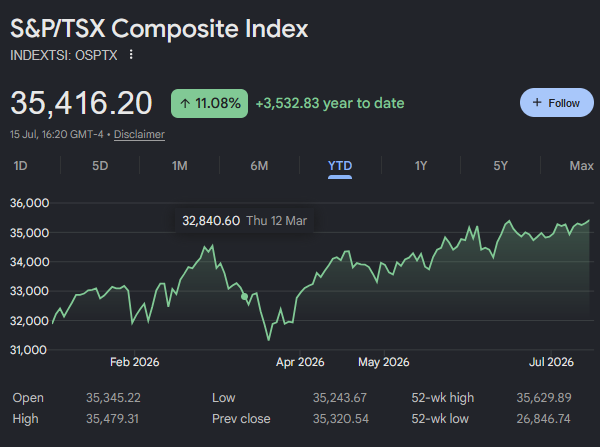The height and width of the screenshot is (447, 600).
Task: Click the 52-wk high value 35,629.89
Action: (x=544, y=398)
